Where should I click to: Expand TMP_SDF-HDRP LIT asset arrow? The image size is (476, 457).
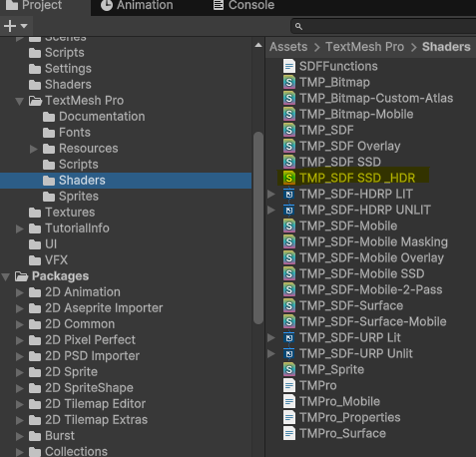(271, 194)
